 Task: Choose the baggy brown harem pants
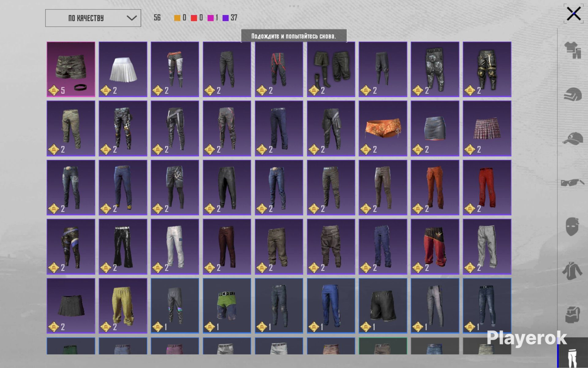click(x=331, y=247)
